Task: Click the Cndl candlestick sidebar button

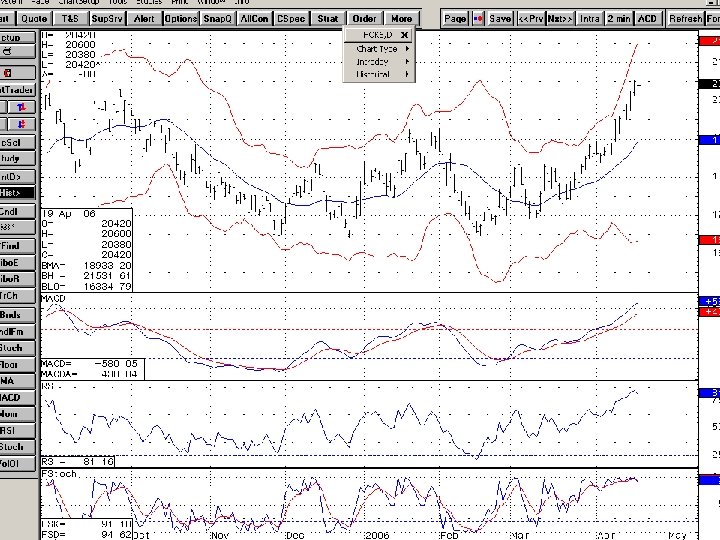Action: (17, 212)
